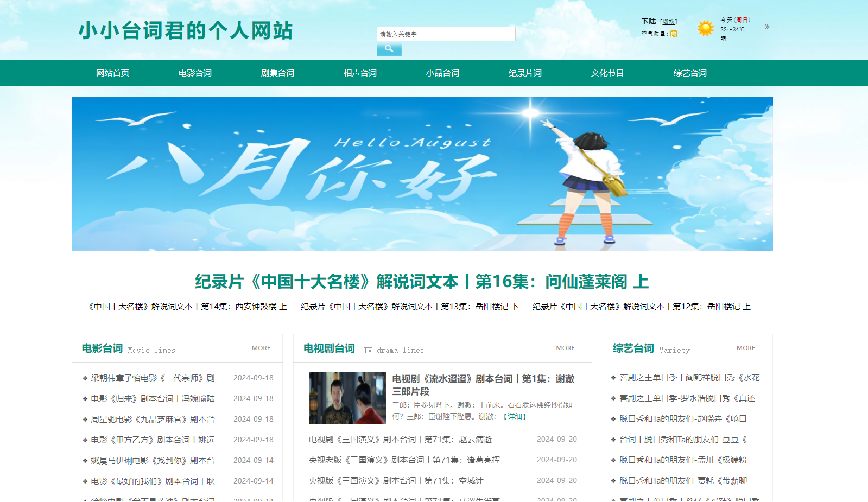Click the 电影台词 section heading
This screenshot has height=502, width=868.
(102, 348)
